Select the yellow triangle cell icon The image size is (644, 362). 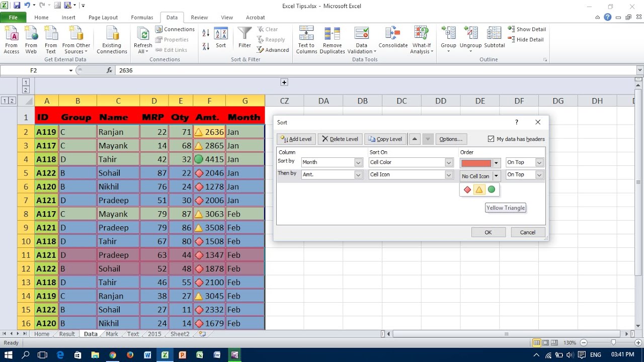(x=479, y=190)
